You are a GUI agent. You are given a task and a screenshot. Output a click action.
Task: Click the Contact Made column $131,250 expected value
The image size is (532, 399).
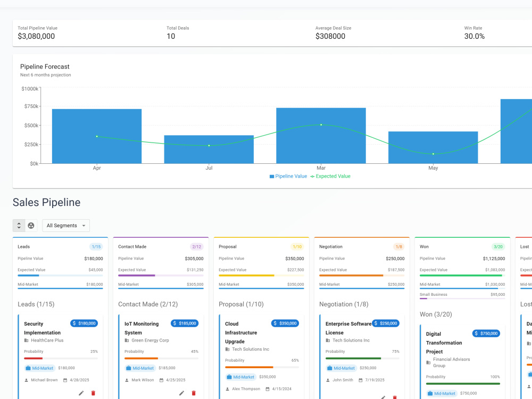pyautogui.click(x=195, y=270)
